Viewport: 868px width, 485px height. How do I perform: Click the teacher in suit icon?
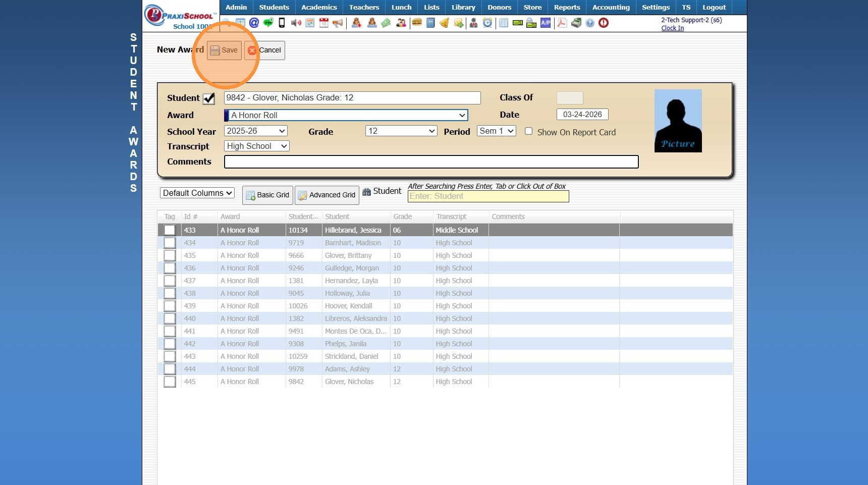coord(473,23)
